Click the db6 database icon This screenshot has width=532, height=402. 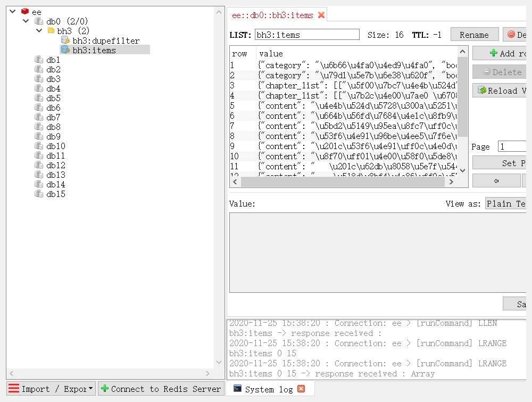coord(39,108)
